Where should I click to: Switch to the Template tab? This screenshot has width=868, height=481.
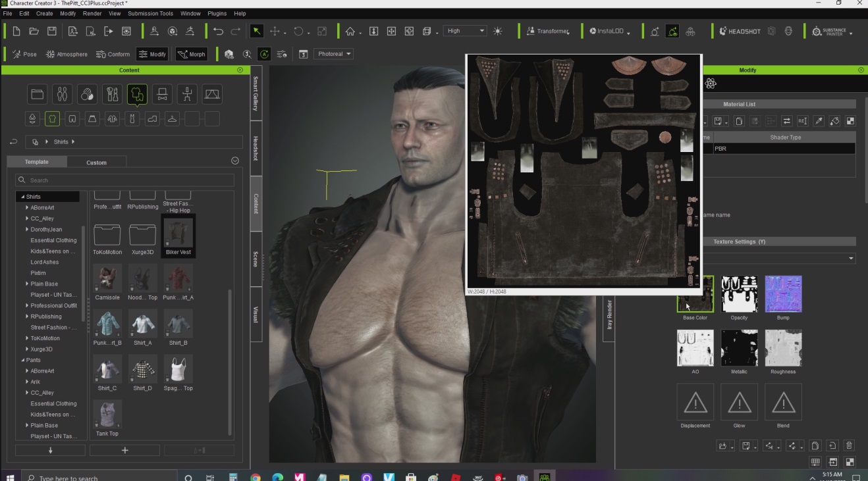pos(37,162)
